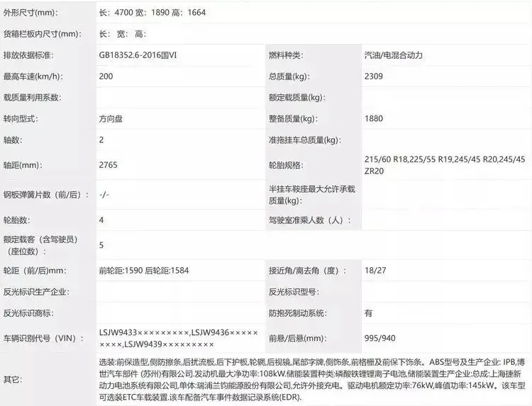
Task: Click the 前轮距:1590 后轮距:1584 value
Action: coord(144,271)
